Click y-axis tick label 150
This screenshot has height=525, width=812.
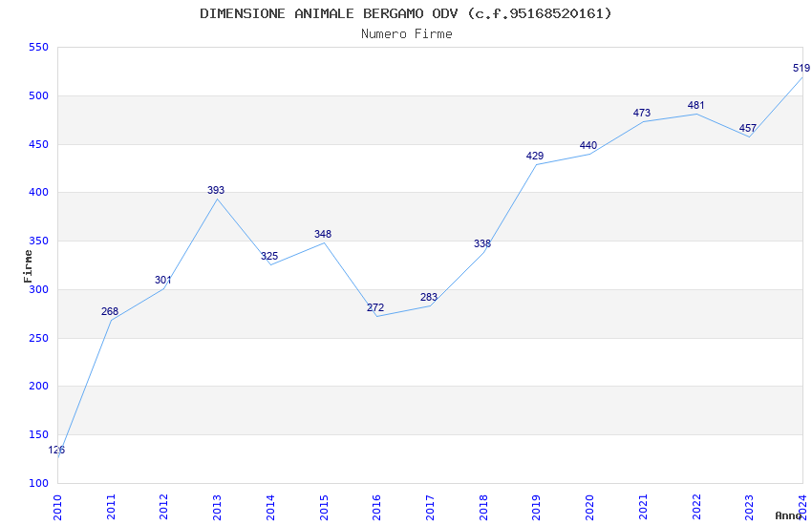(x=38, y=435)
